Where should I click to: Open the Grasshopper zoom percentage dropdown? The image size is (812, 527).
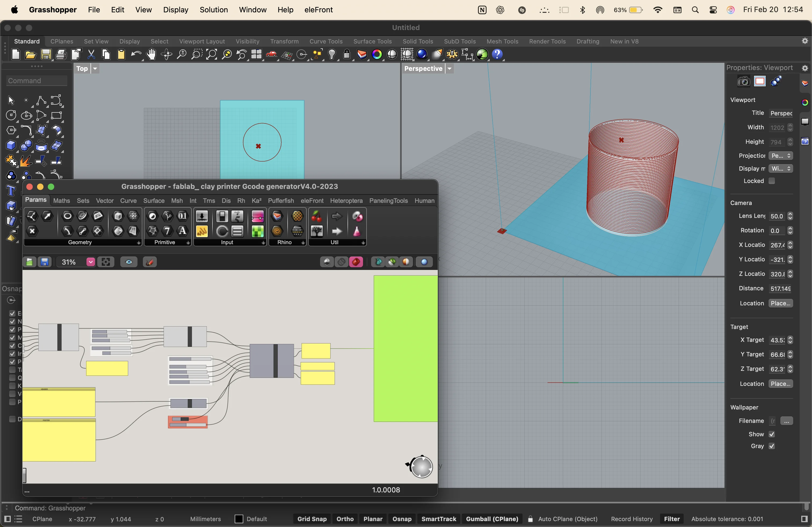(x=90, y=262)
